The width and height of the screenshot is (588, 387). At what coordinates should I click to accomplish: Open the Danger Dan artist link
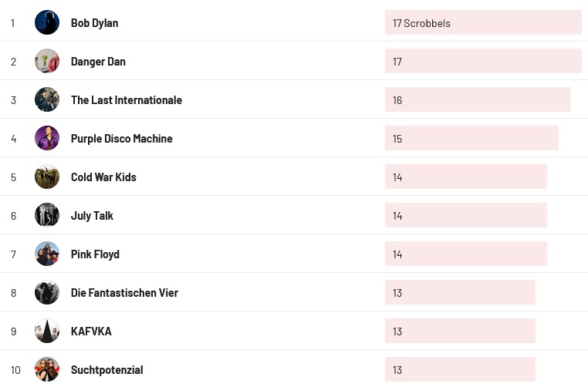pyautogui.click(x=98, y=62)
